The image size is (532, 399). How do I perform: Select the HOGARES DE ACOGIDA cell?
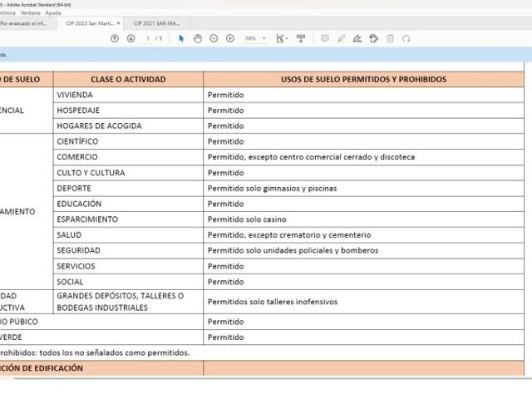128,126
